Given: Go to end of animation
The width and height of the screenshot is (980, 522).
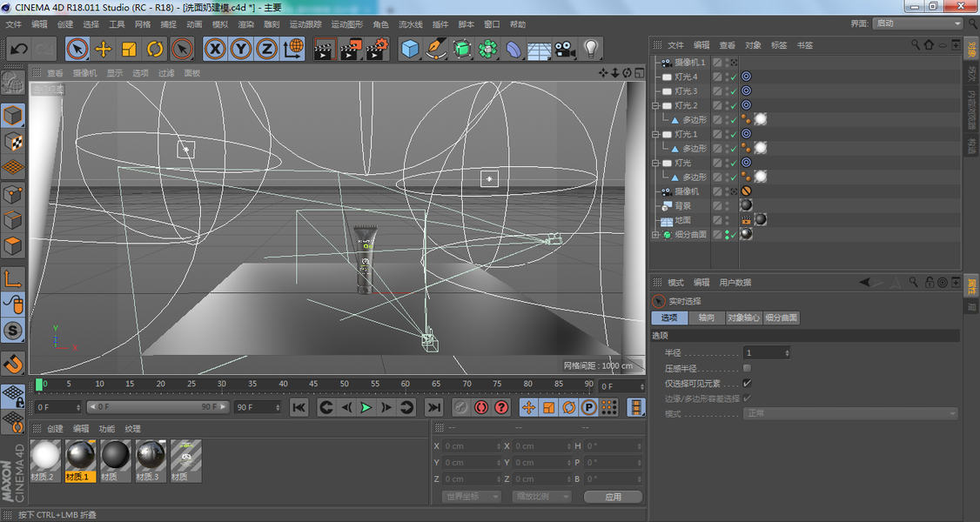Looking at the screenshot, I should [433, 408].
